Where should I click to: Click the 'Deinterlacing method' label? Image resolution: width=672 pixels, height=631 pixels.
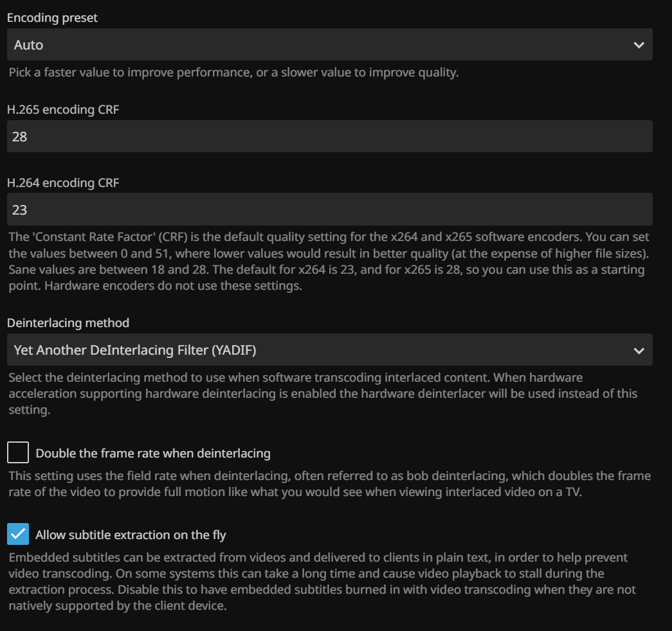[x=68, y=323]
